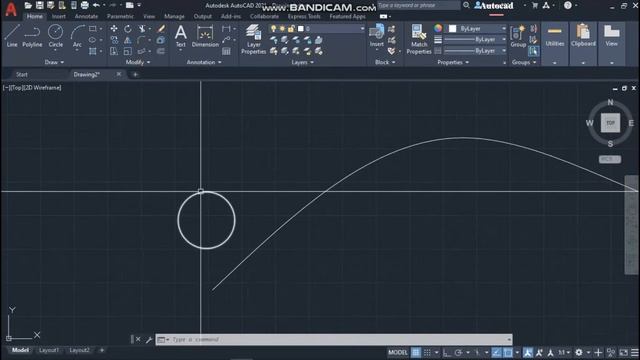Expand the Properties panel

coord(453,62)
